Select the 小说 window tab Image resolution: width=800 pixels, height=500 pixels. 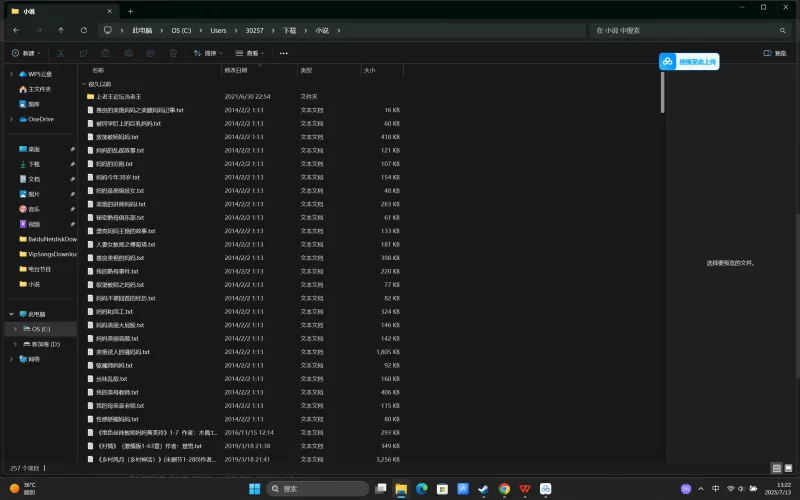tap(61, 11)
